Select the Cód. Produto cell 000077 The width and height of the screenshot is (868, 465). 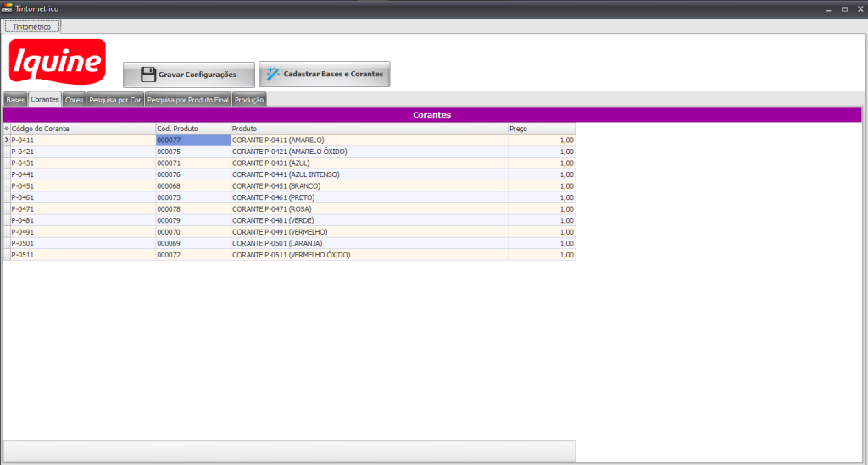[x=192, y=140]
